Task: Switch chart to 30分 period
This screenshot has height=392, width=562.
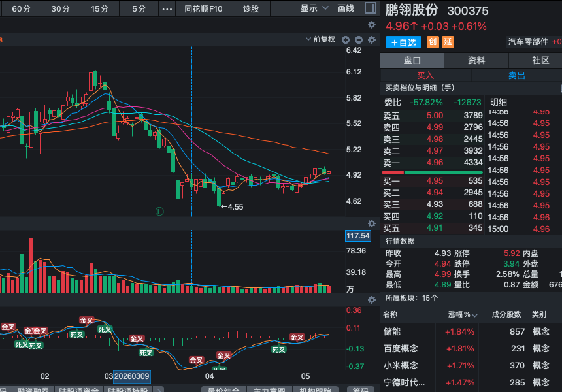Action: 60,8
